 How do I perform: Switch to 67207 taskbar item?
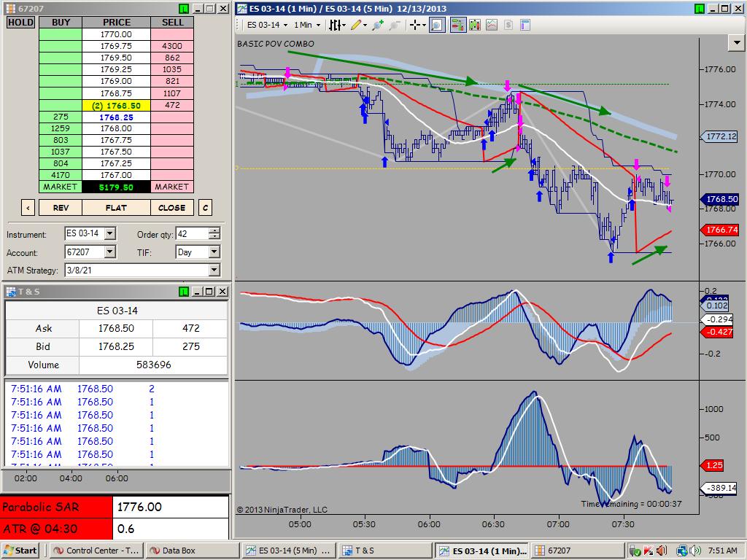[578, 551]
